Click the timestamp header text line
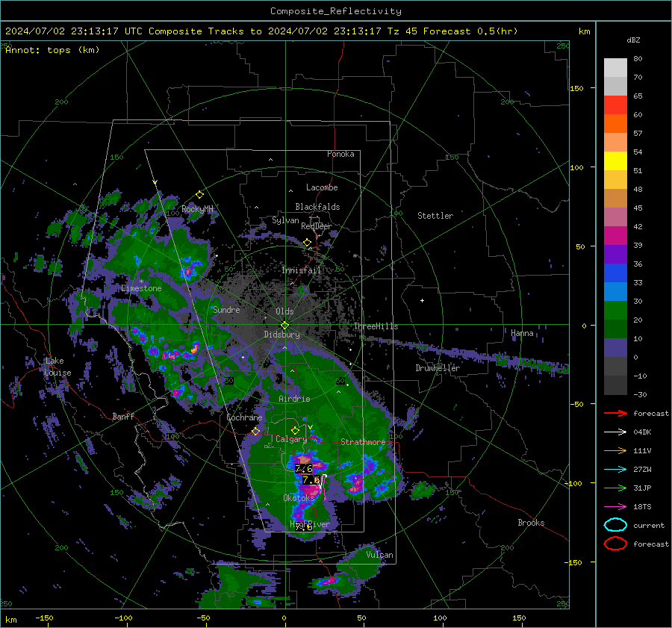Viewport: 672px width, 628px height. pos(261,31)
